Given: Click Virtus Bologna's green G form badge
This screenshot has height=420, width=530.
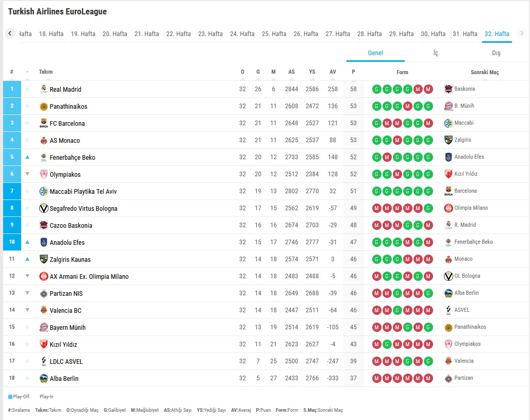Looking at the screenshot, I should (x=428, y=209).
